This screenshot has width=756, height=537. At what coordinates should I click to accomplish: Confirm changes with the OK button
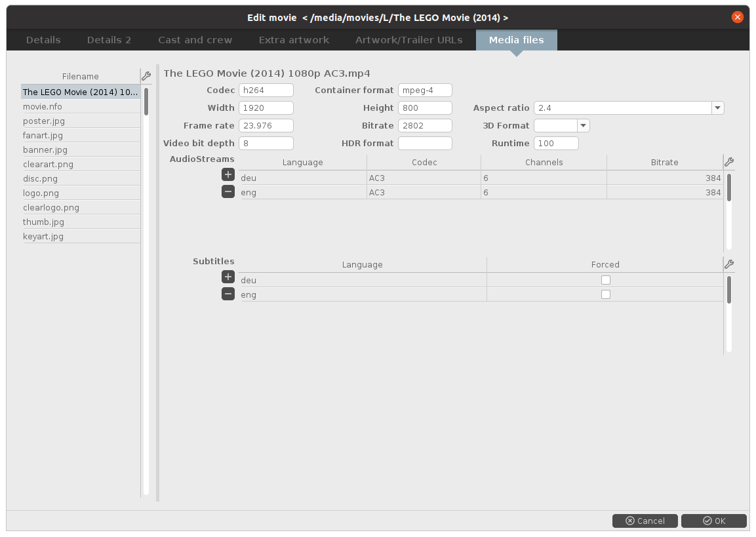coord(713,521)
